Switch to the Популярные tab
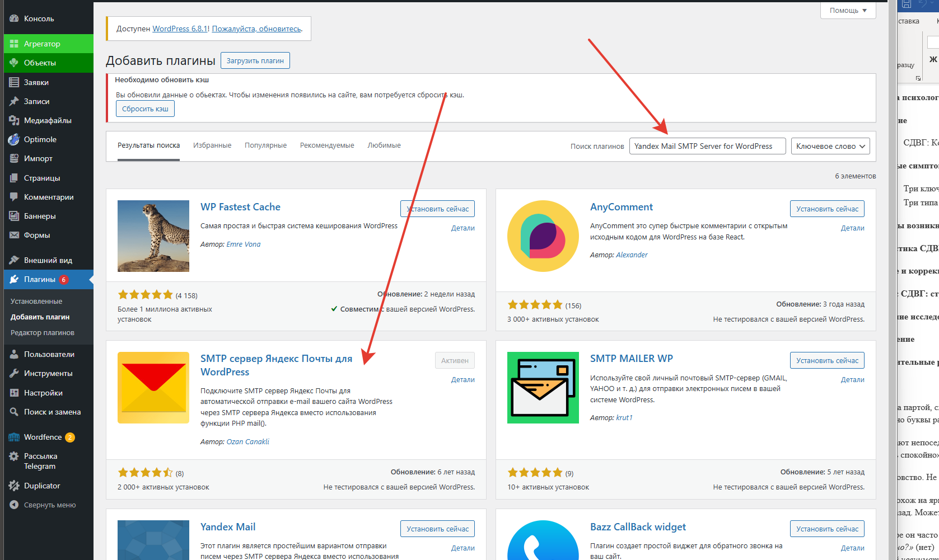Viewport: 939px width, 560px height. point(265,145)
